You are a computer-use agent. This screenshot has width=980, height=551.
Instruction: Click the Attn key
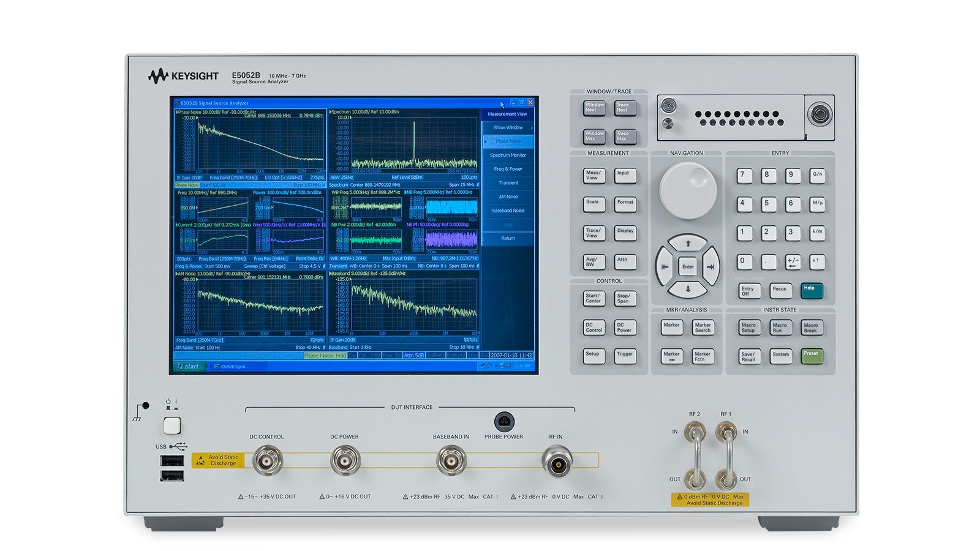click(x=625, y=262)
